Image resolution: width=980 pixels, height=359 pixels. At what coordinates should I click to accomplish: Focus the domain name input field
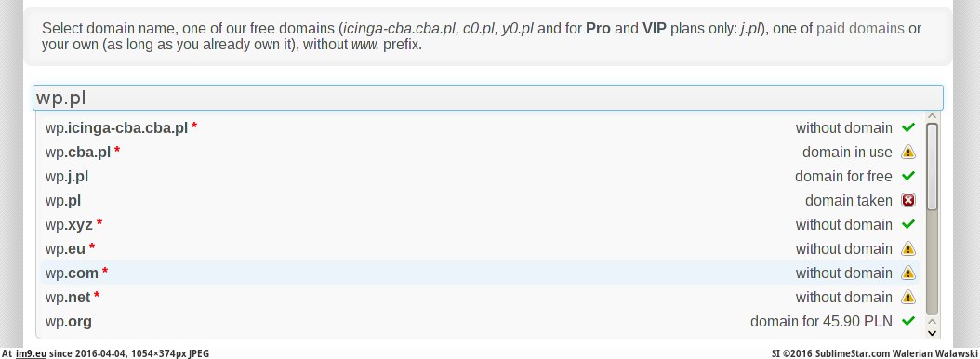tap(487, 99)
